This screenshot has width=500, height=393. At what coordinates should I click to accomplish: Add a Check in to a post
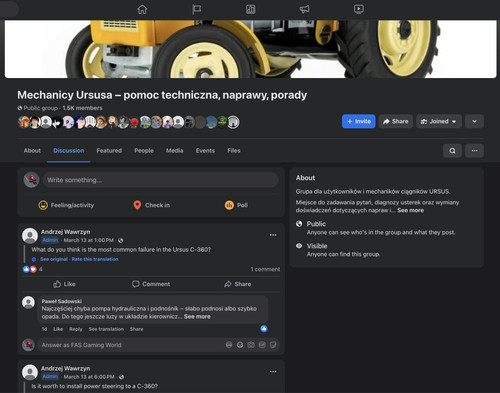point(151,205)
